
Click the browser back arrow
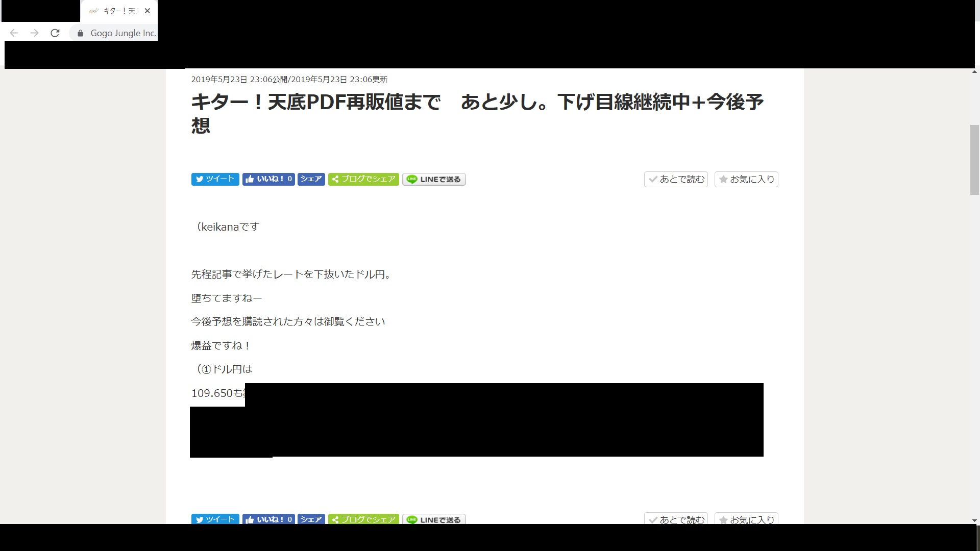click(x=14, y=33)
